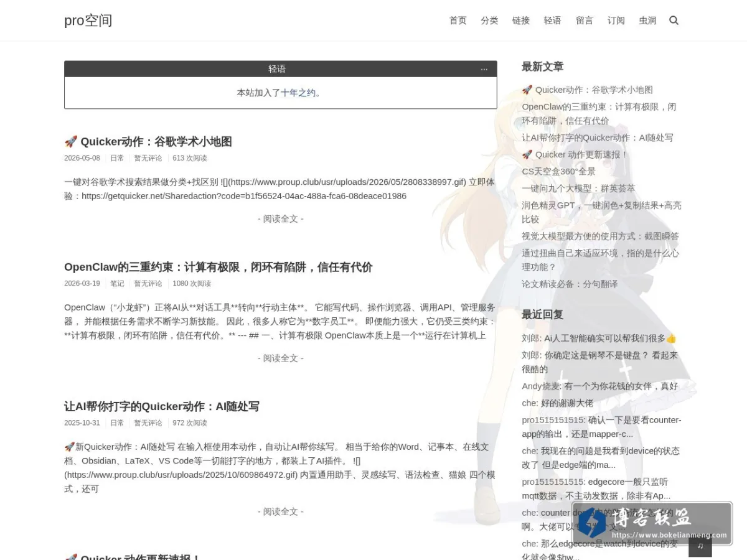Click 阅读全文 under the OpenClaw post

[281, 358]
